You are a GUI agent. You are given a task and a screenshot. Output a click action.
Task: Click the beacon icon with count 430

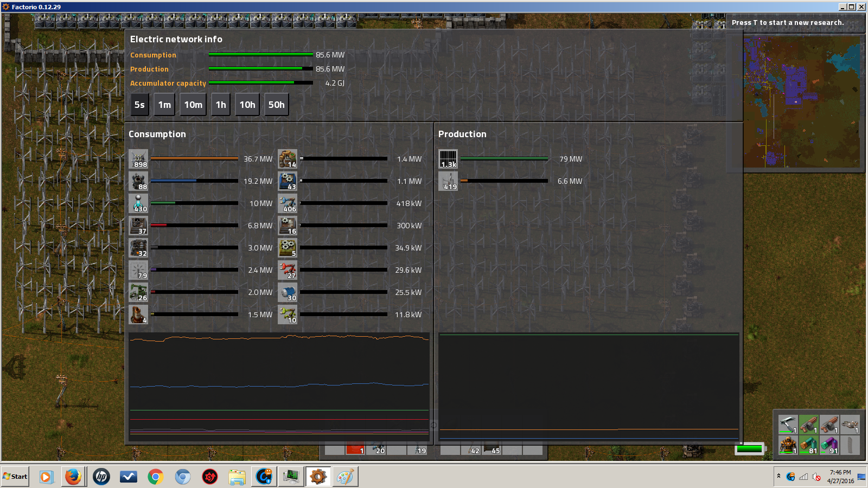click(138, 203)
